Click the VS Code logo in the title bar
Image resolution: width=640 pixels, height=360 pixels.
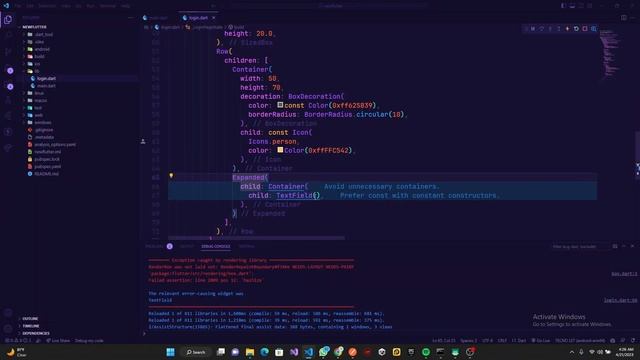coord(6,6)
